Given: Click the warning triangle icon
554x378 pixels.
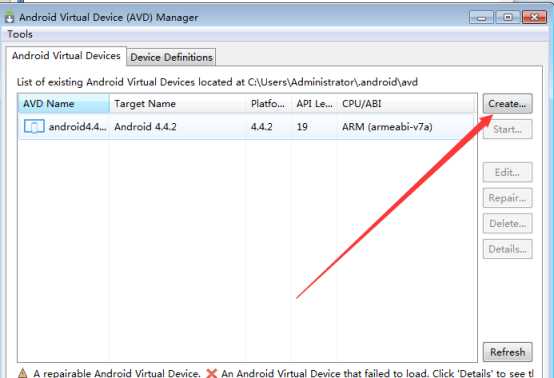Looking at the screenshot, I should click(x=22, y=373).
